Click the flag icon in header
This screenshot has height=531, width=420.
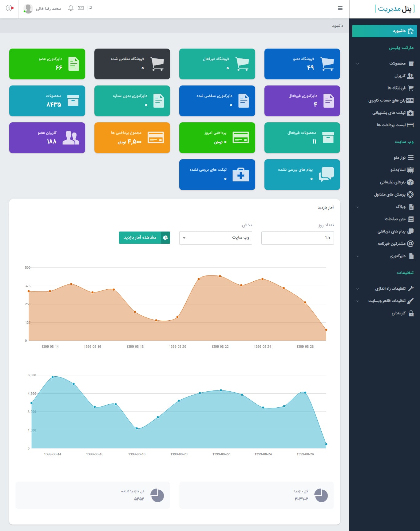click(x=90, y=8)
